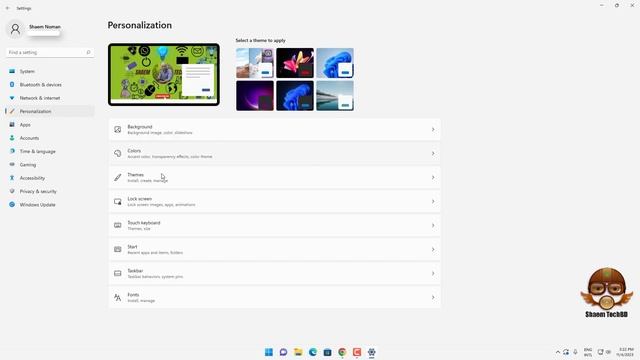The width and height of the screenshot is (640, 360).
Task: Go to Privacy & security settings
Action: pos(50,191)
